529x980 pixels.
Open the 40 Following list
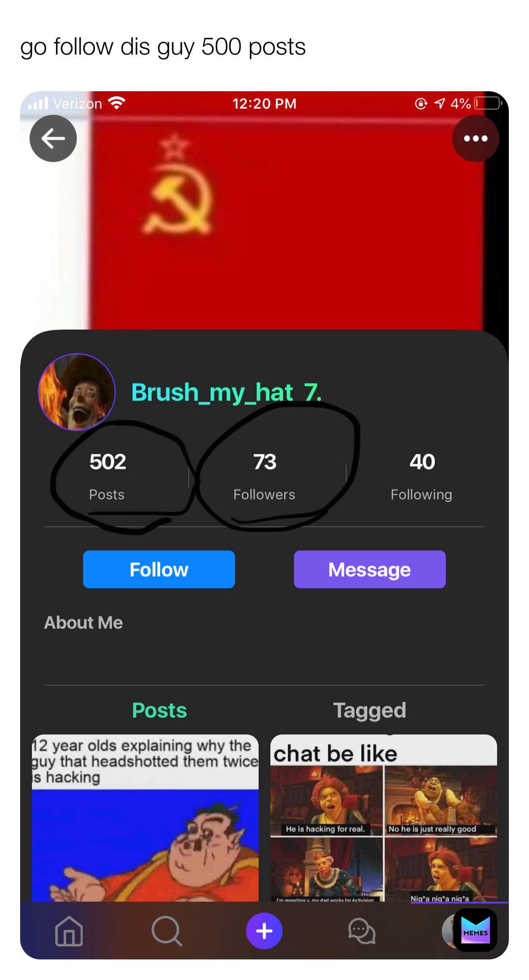422,476
